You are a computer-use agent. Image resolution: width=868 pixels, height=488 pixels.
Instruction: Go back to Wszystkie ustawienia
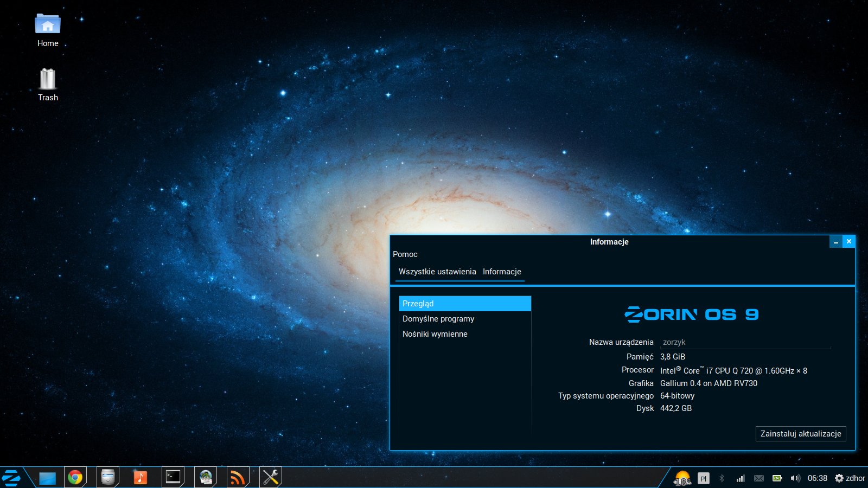pos(437,272)
